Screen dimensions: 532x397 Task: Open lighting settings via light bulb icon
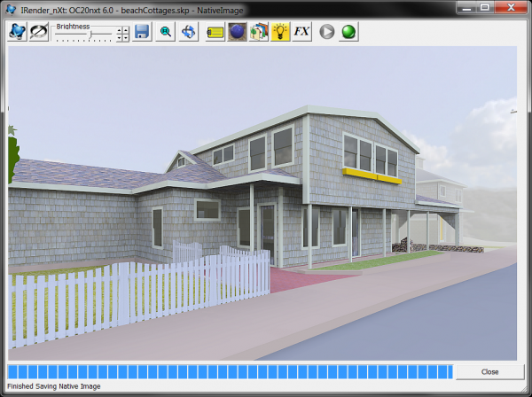(x=280, y=32)
